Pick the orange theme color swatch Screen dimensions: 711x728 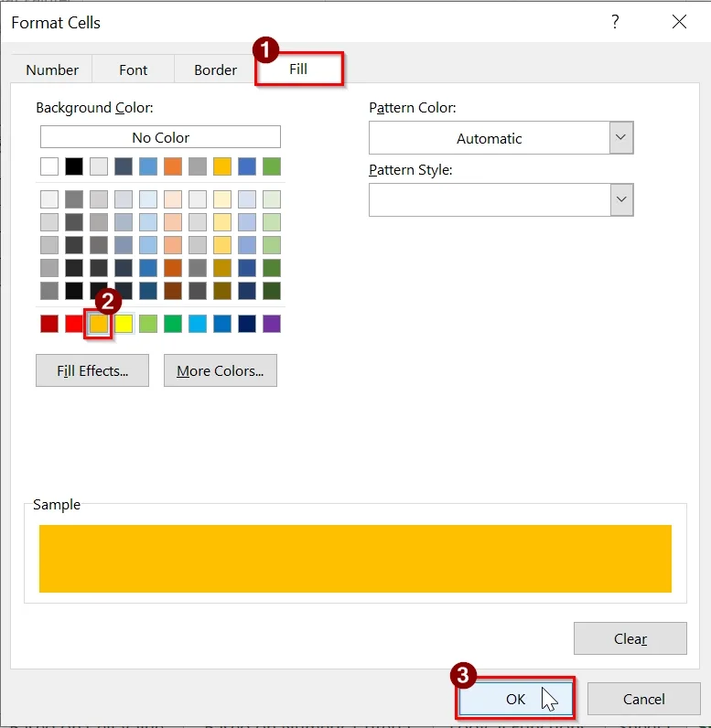click(x=173, y=166)
